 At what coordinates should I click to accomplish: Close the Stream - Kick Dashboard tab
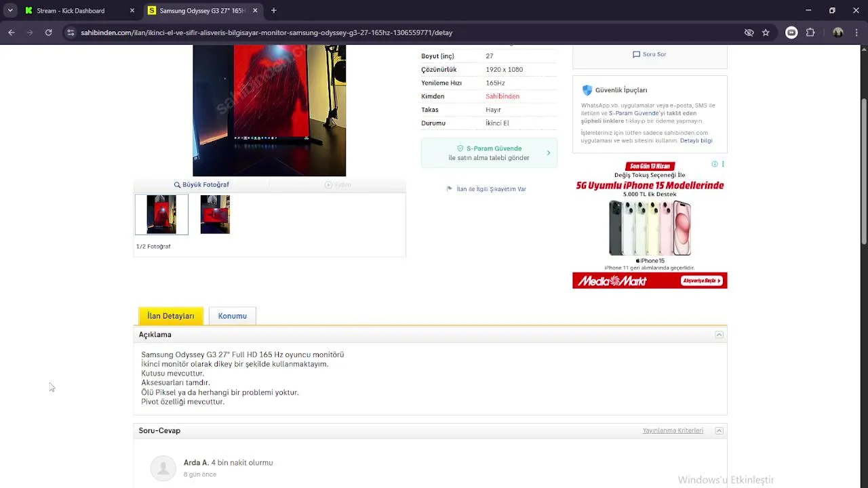tap(132, 11)
